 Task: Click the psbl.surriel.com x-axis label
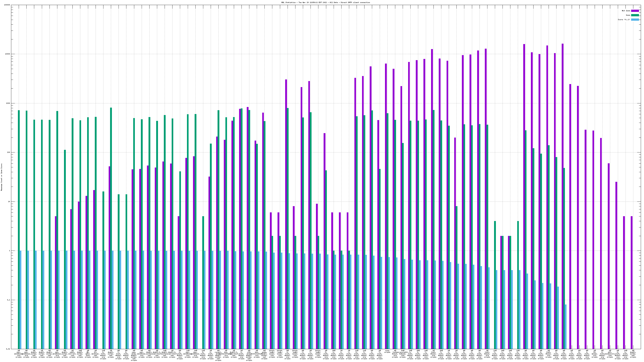pos(72,354)
